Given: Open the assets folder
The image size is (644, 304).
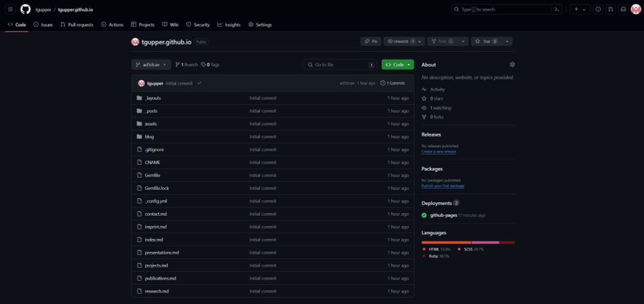Looking at the screenshot, I should pyautogui.click(x=151, y=124).
